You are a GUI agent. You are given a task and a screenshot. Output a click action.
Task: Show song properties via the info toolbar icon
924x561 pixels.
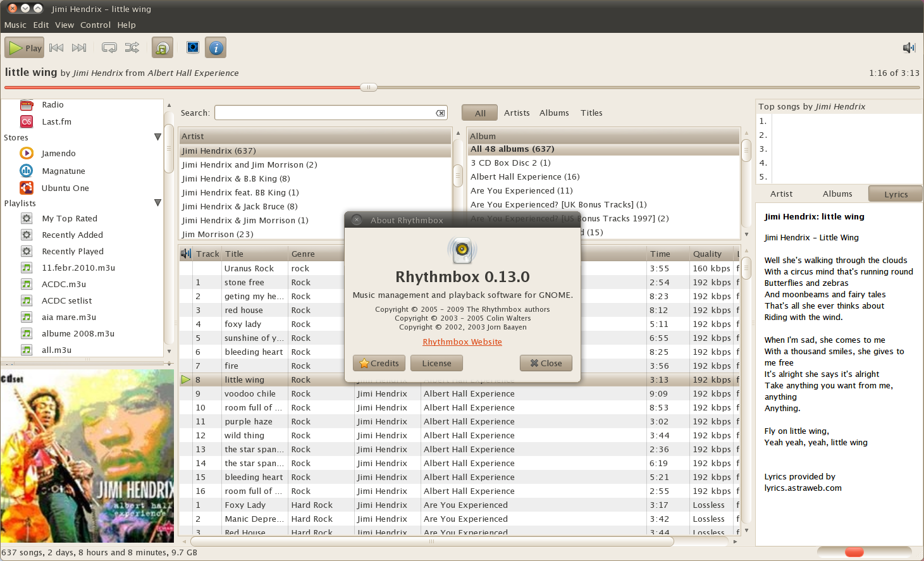click(x=216, y=47)
